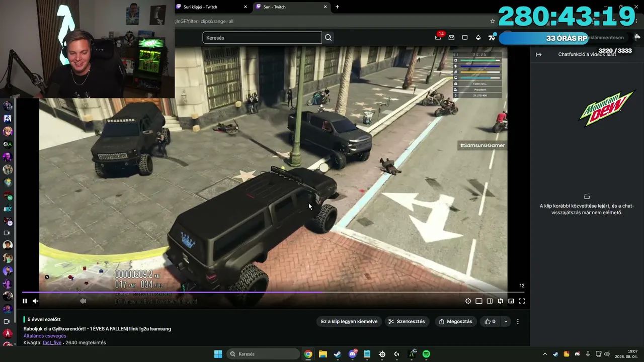
Task: Like the clip with the thumbs-up button
Action: [490, 321]
